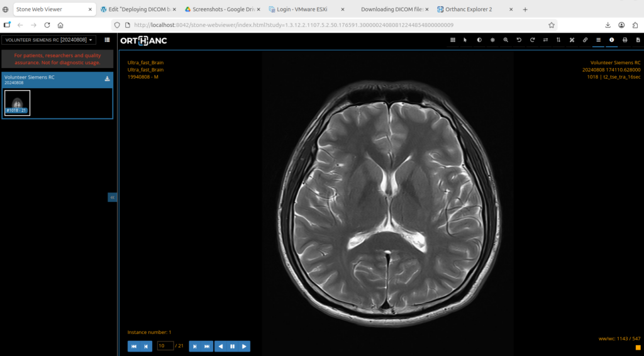Collapse the left study sidebar
This screenshot has width=644, height=356.
pos(113,197)
